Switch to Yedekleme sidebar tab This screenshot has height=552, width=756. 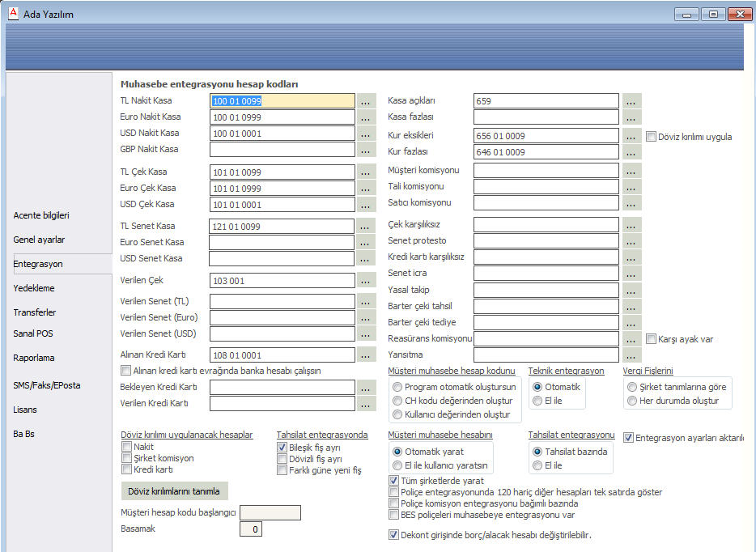click(34, 287)
